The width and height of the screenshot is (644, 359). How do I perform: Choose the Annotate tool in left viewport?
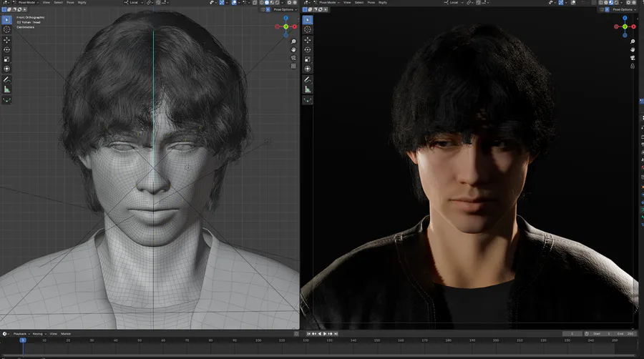[x=6, y=79]
